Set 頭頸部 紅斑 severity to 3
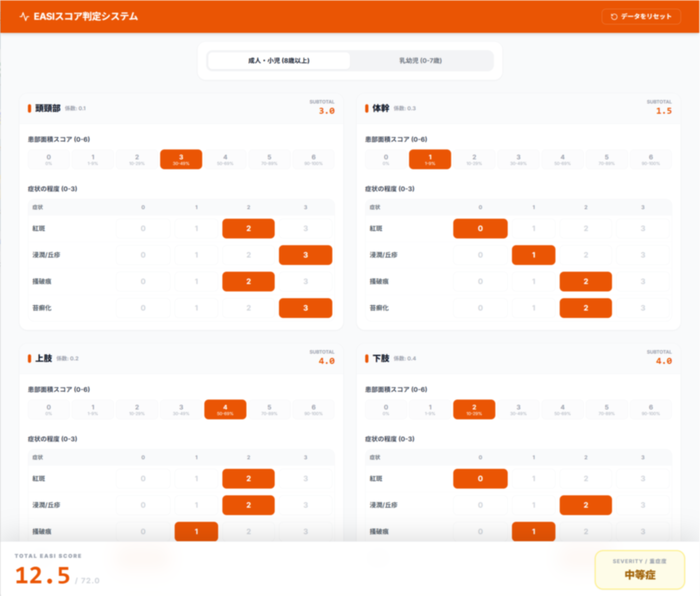The image size is (700, 596). pos(305,229)
